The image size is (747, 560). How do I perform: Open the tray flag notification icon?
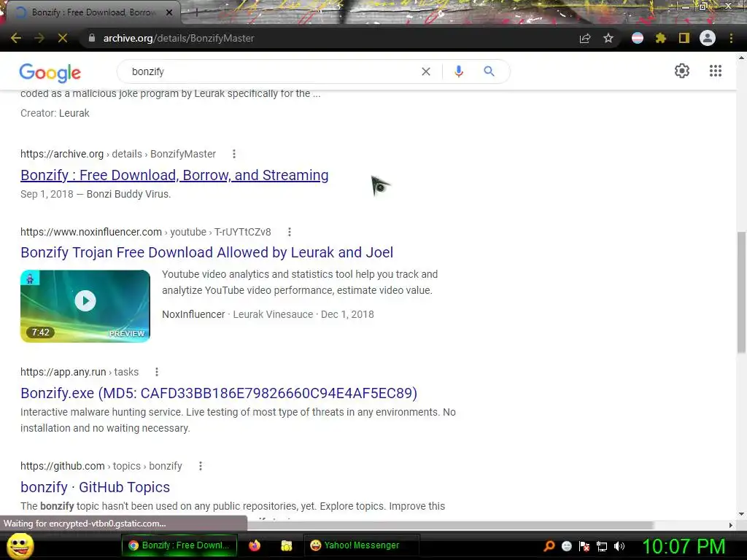(584, 546)
